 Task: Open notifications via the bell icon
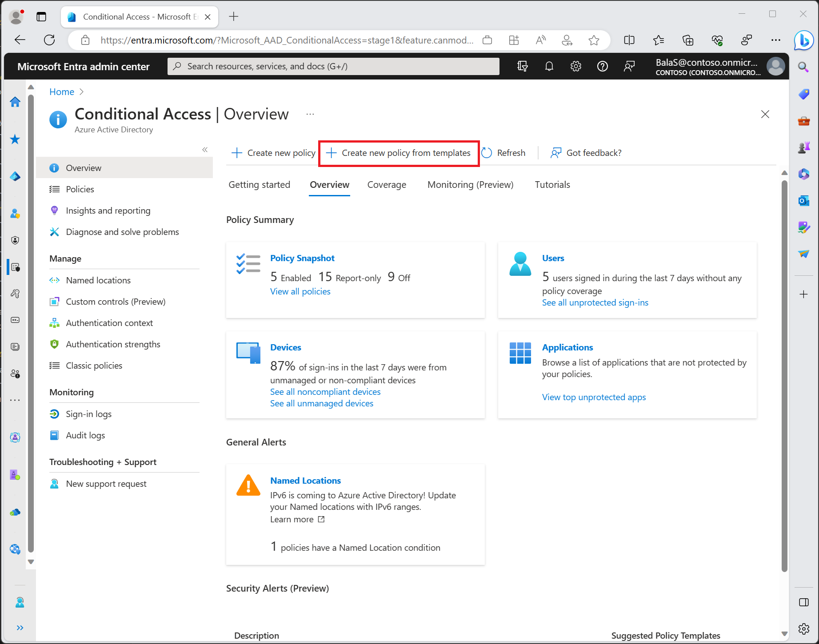coord(549,66)
